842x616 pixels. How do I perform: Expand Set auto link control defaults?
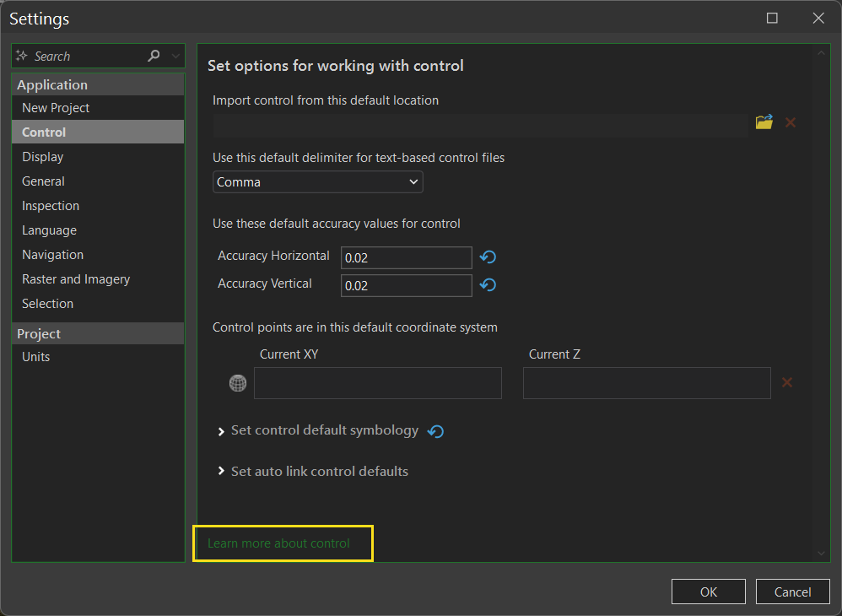(x=221, y=471)
